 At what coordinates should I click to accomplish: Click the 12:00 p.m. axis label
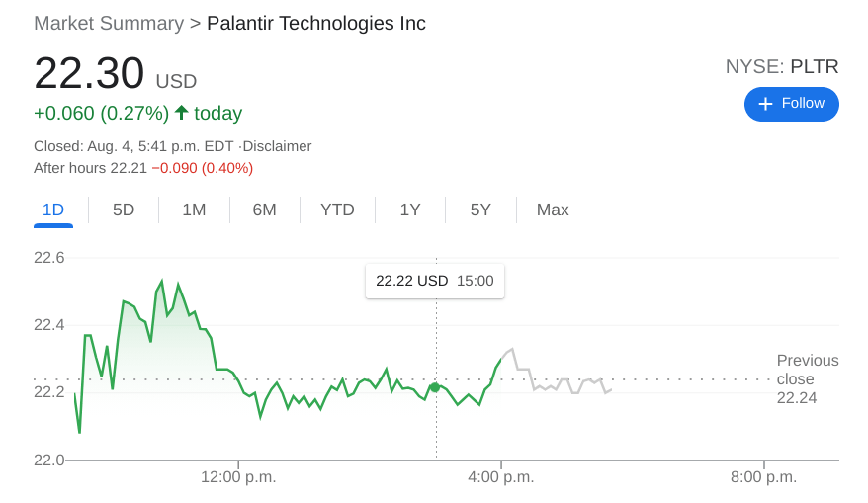(x=238, y=477)
